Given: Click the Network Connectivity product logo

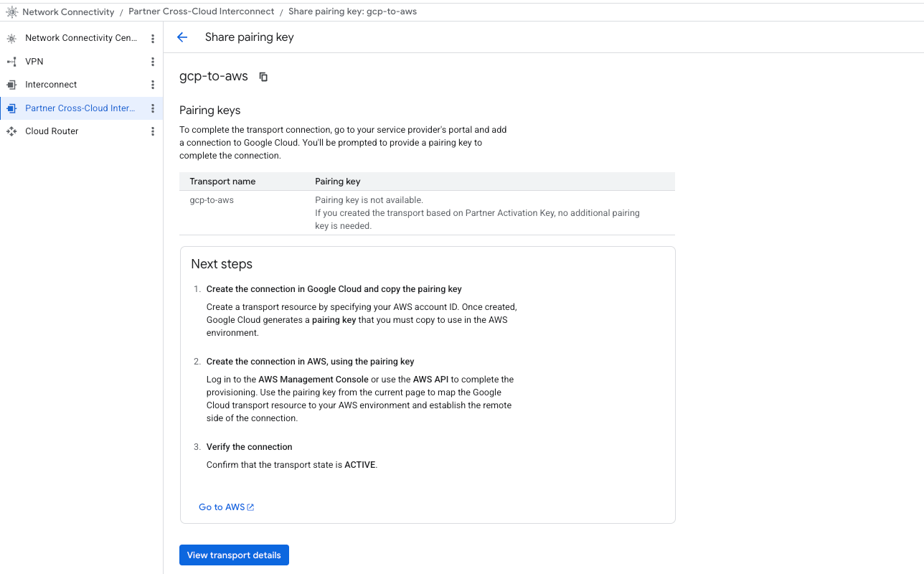Looking at the screenshot, I should click(x=11, y=11).
